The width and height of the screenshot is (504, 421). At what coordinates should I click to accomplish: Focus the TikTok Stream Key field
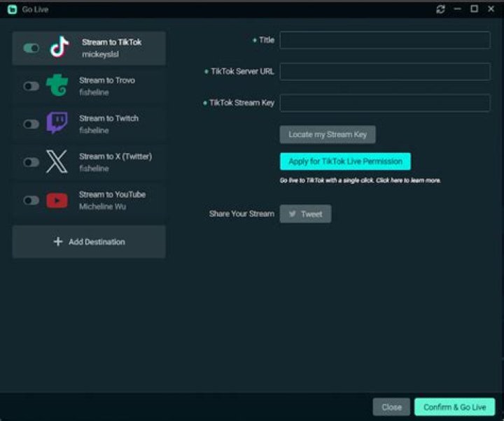[385, 103]
